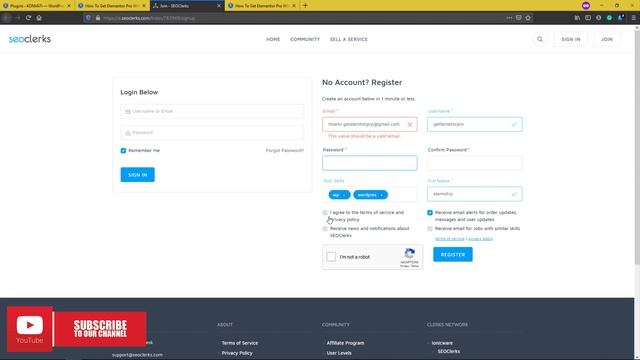This screenshot has height=360, width=640.
Task: Check 'Receive email for Jobs with similar skills'
Action: [x=430, y=229]
